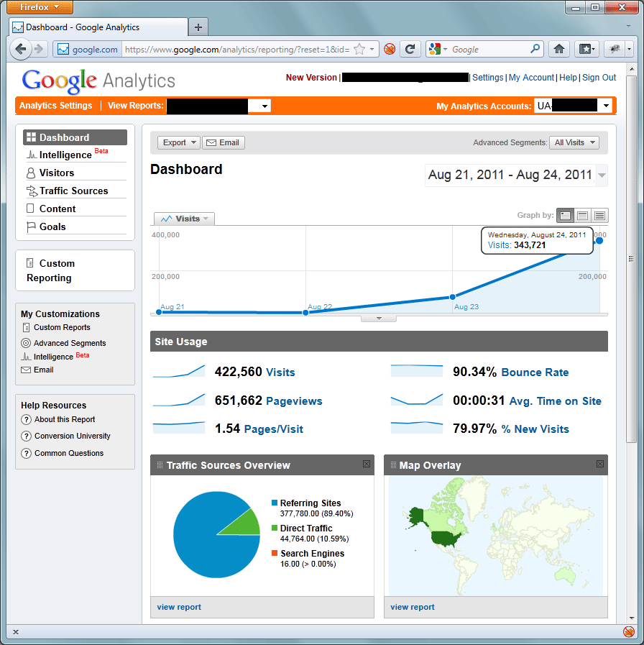Click the browser Forward arrow button
Image resolution: width=644 pixels, height=645 pixels.
39,50
